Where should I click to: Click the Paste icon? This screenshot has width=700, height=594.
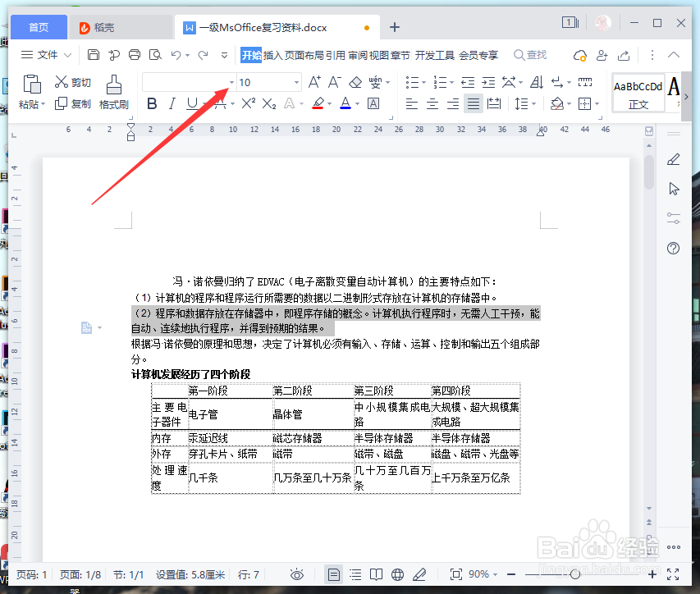pos(32,85)
